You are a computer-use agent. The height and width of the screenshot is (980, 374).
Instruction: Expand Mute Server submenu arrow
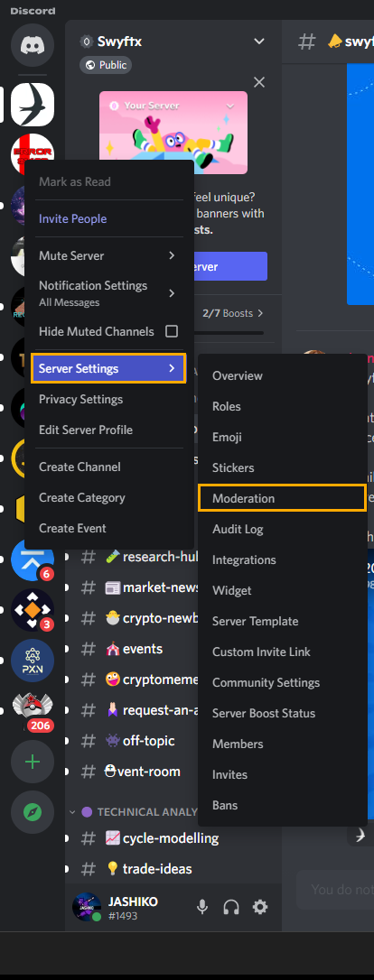(172, 255)
